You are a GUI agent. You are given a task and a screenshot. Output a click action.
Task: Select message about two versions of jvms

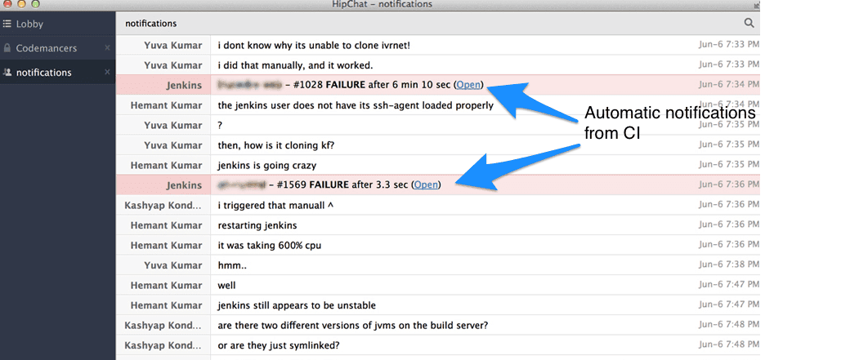pos(352,325)
